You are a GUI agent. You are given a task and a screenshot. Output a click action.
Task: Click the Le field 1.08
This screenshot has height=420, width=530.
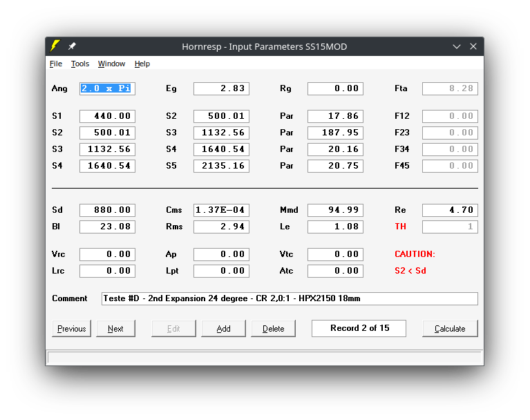click(x=335, y=227)
